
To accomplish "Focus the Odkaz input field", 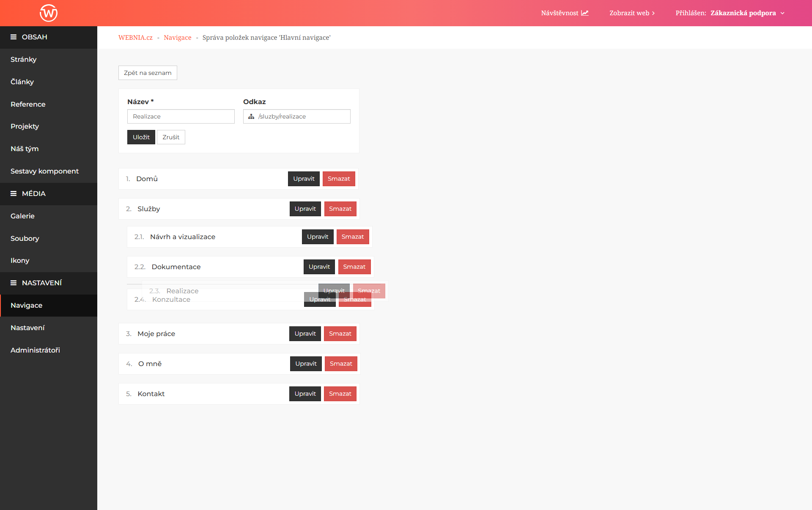I will pos(297,116).
